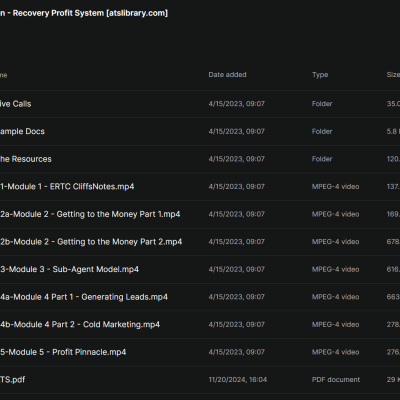Open the 'ive Calls' folder row
400x400 pixels.
pyautogui.click(x=200, y=104)
